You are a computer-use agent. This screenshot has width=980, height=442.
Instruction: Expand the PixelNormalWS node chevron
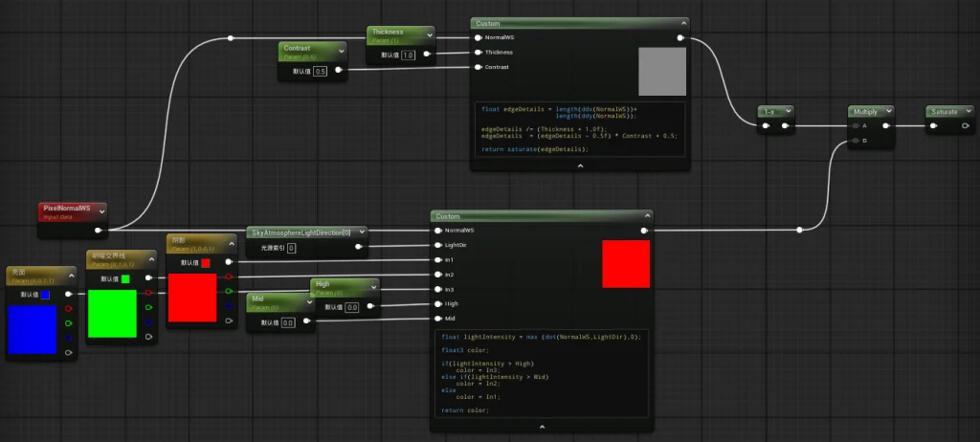[x=101, y=211]
